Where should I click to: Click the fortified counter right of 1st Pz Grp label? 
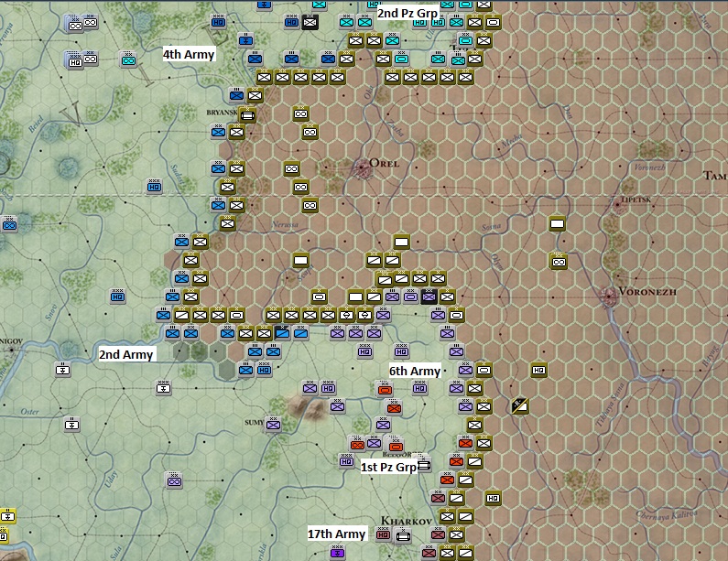point(424,464)
